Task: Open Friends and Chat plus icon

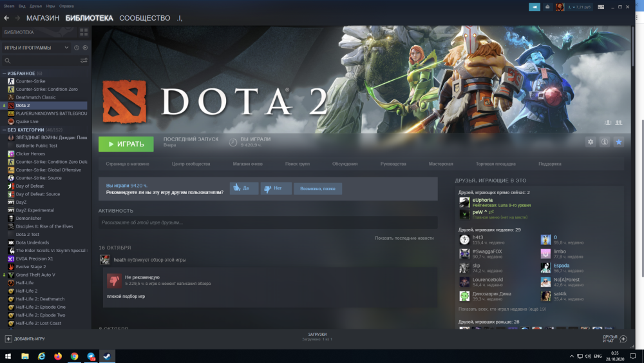Action: point(623,338)
